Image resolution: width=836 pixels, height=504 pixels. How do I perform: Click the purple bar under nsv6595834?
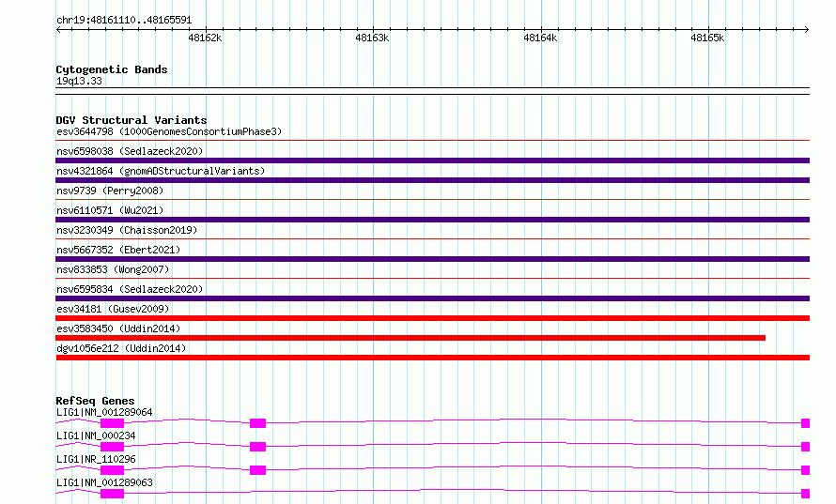(x=432, y=298)
